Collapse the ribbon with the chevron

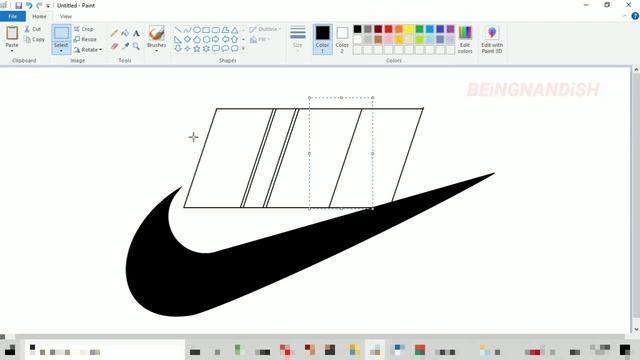(625, 16)
